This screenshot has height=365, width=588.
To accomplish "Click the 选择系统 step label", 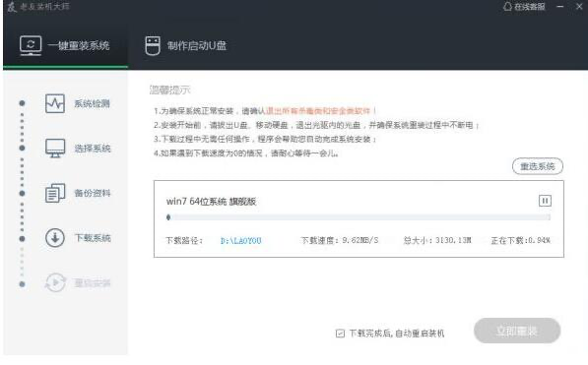I will click(x=93, y=149).
